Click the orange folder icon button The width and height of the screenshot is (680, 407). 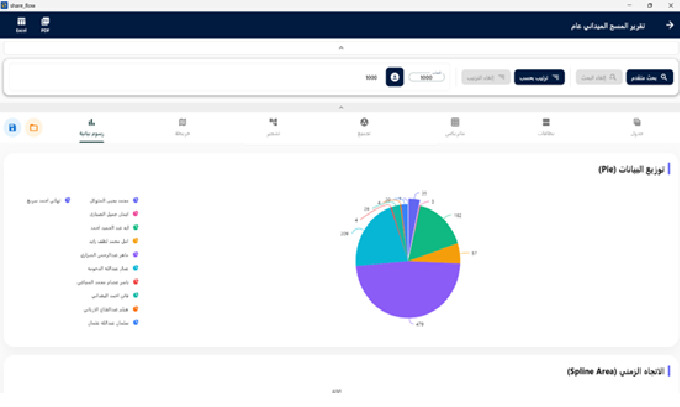(x=34, y=128)
